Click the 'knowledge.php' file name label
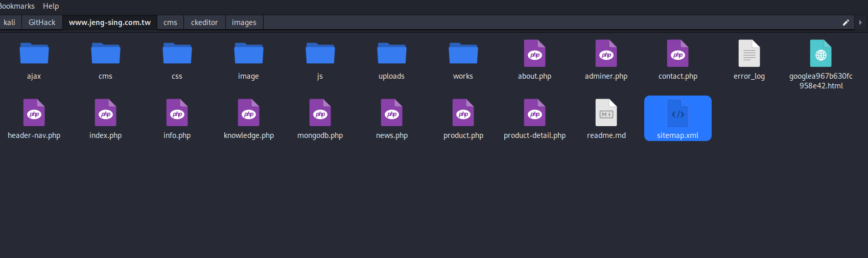 coord(249,135)
